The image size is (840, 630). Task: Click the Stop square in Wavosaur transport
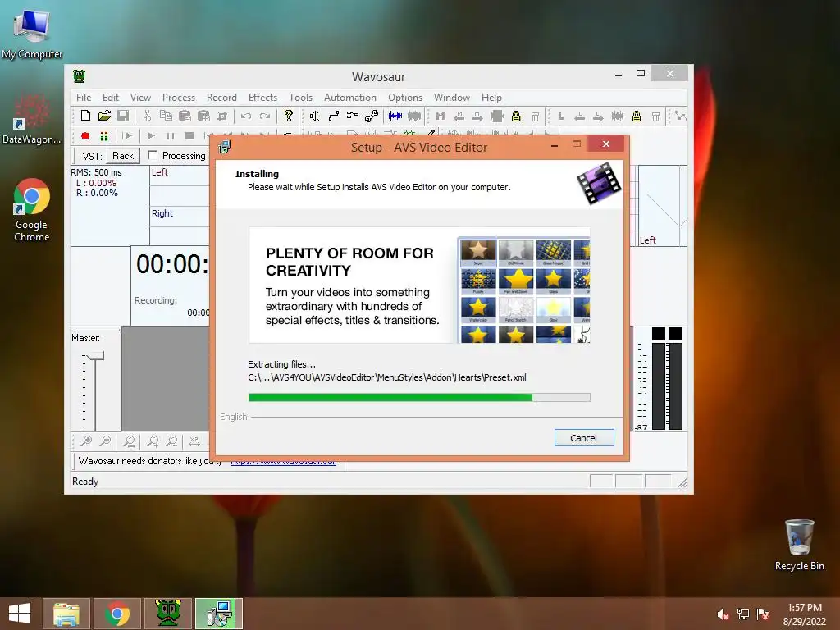[x=189, y=136]
